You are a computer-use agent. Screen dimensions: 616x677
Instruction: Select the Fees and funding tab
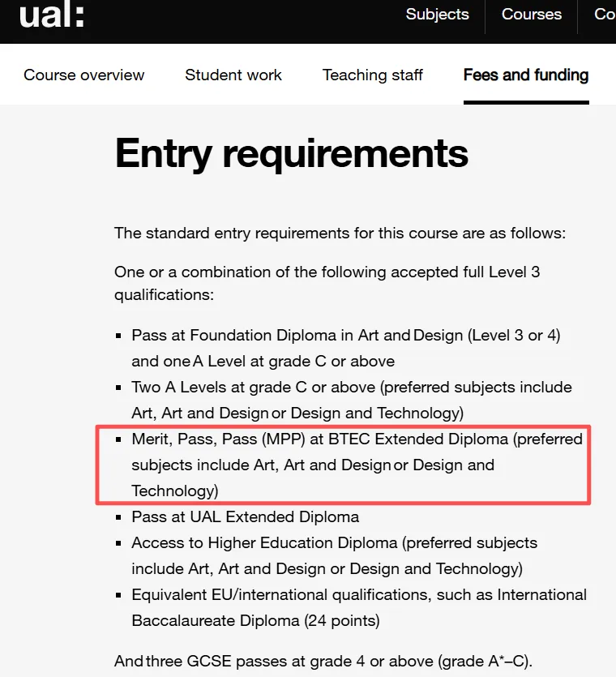point(526,75)
